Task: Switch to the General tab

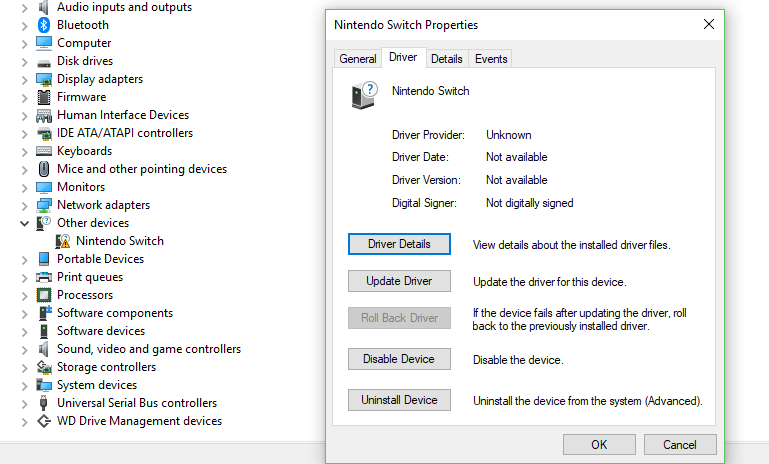Action: 358,59
